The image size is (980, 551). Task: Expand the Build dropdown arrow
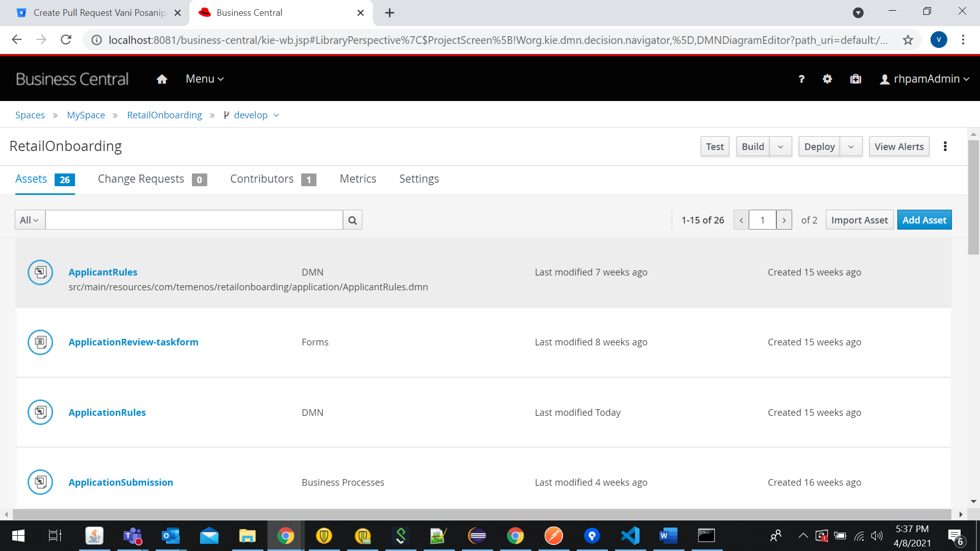tap(780, 146)
